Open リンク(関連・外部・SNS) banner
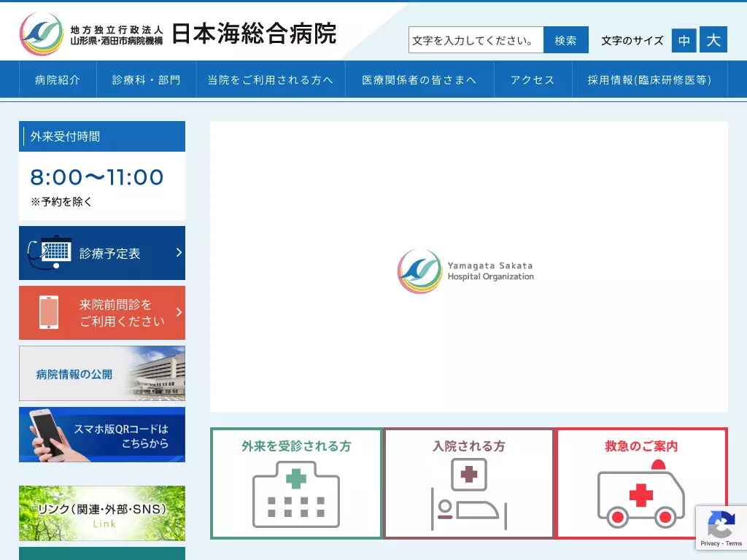 click(x=102, y=513)
